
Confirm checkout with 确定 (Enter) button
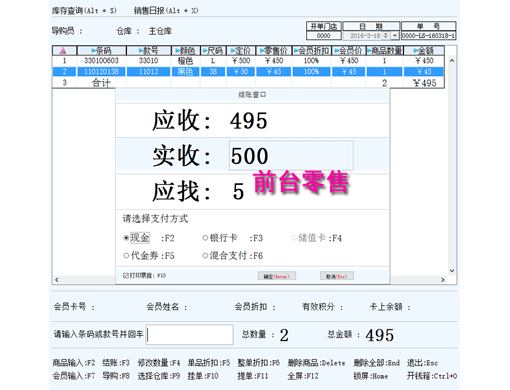[x=276, y=276]
